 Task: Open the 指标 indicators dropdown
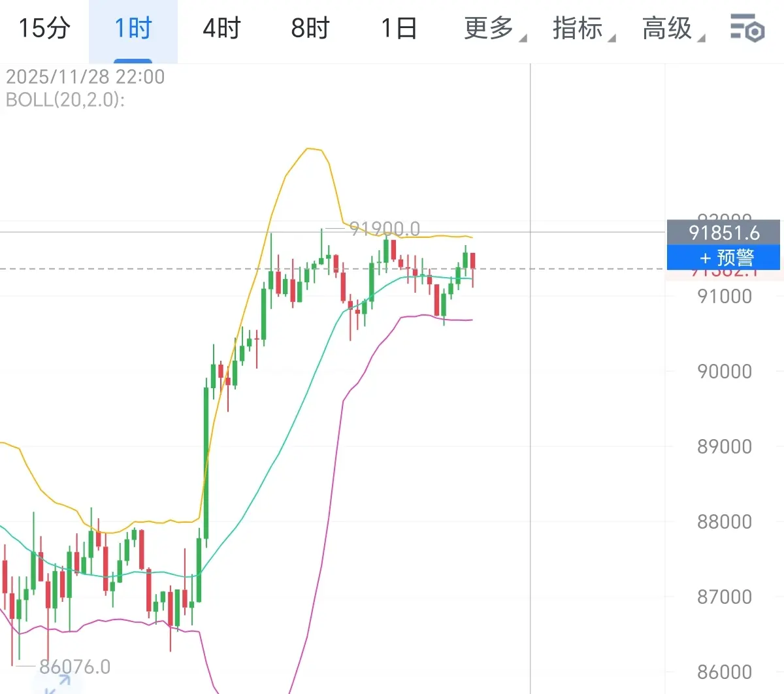pos(583,29)
